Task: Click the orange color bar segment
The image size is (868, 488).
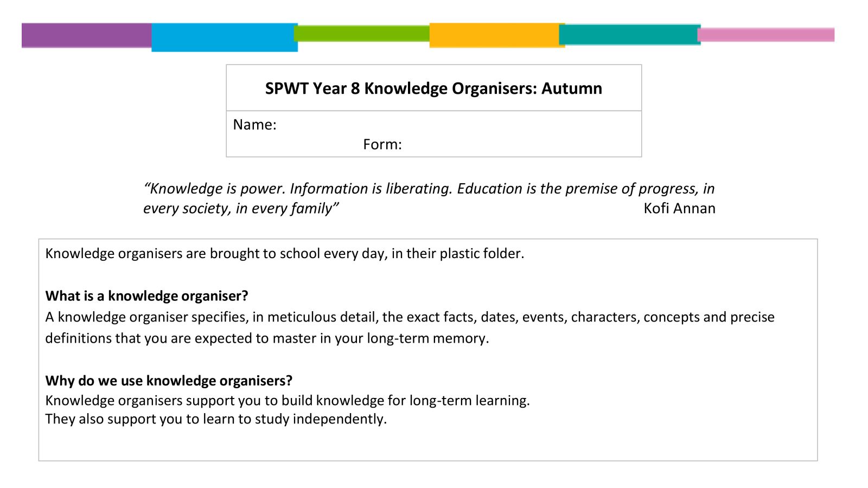Action: pyautogui.click(x=497, y=35)
